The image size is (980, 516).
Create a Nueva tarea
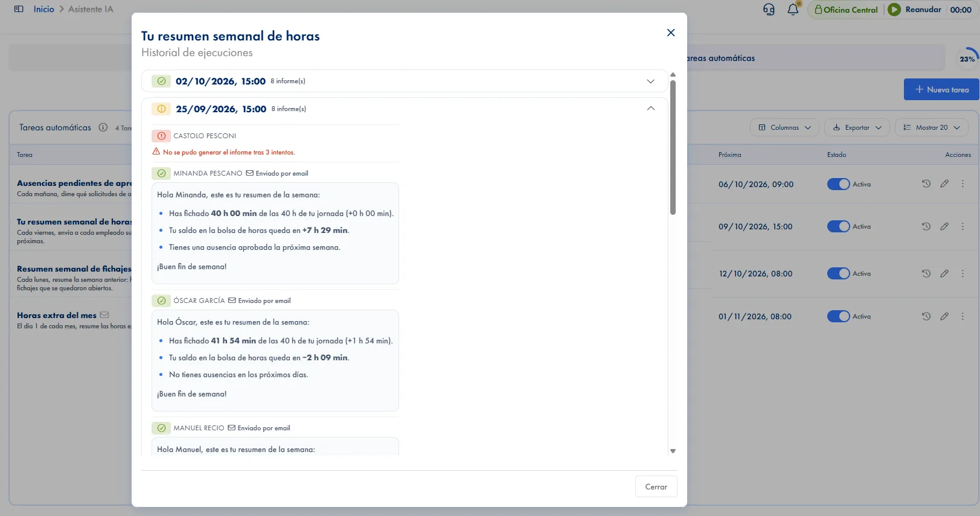coord(941,89)
